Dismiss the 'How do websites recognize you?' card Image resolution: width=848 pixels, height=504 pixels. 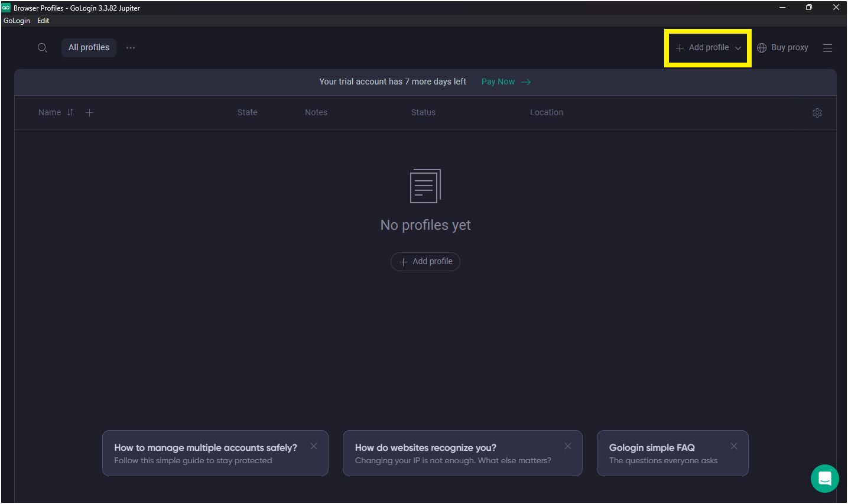[567, 446]
